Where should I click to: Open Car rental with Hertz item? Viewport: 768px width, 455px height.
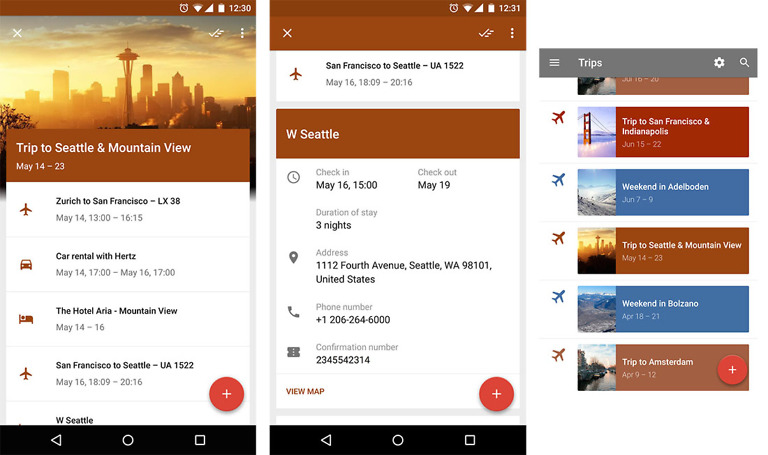pos(128,264)
